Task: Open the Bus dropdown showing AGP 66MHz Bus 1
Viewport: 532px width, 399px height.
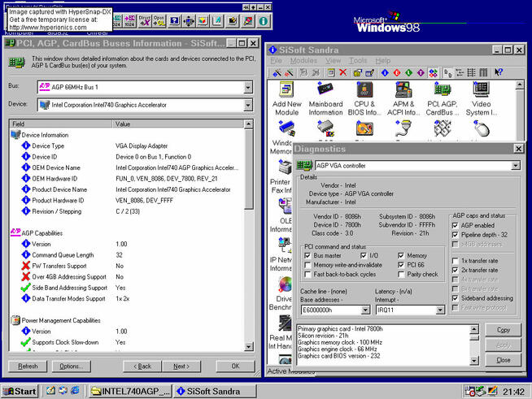Action: 248,87
